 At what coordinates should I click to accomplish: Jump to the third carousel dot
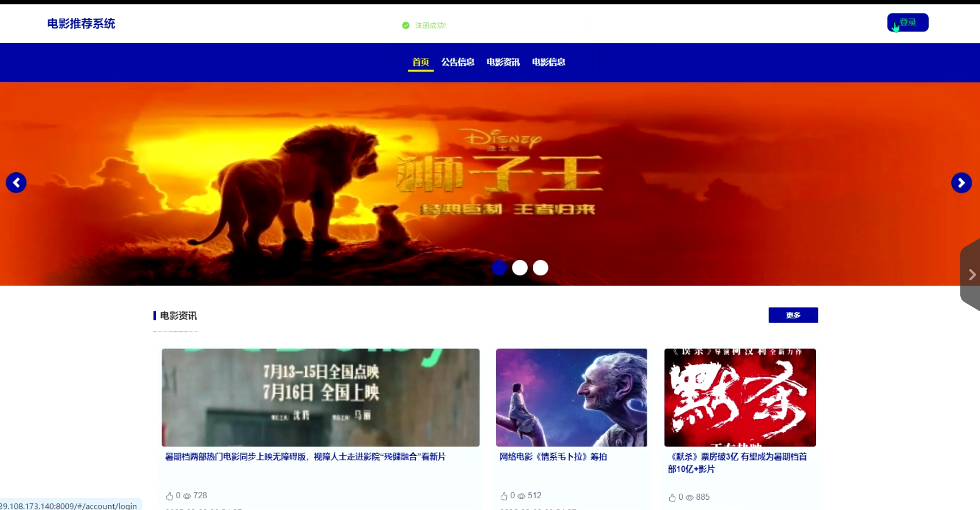click(x=541, y=267)
